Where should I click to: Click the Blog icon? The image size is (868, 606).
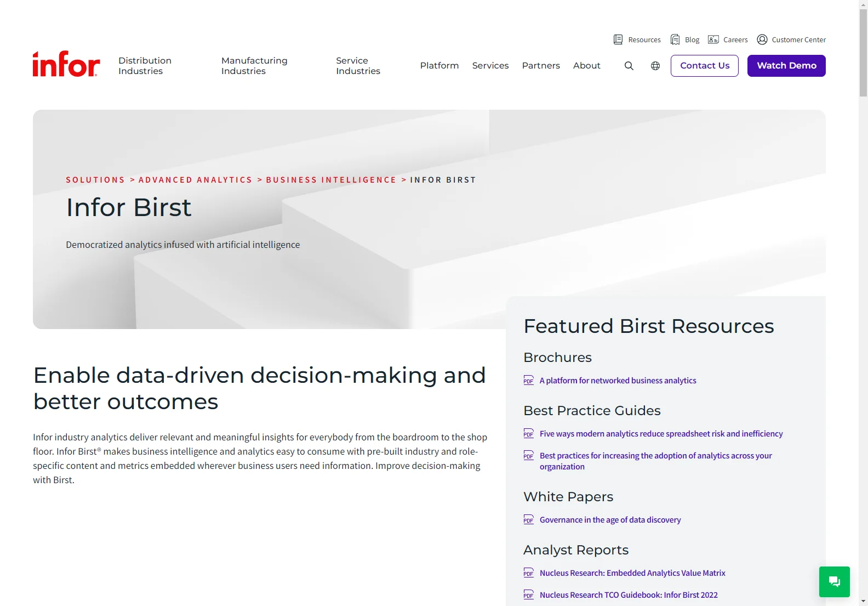(675, 39)
